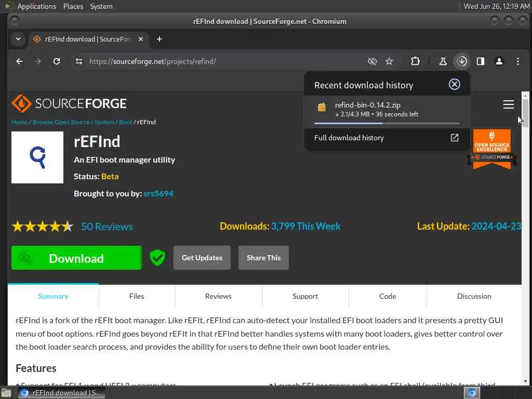Image resolution: width=532 pixels, height=399 pixels.
Task: Click the Features heading text
Action: [x=36, y=368]
